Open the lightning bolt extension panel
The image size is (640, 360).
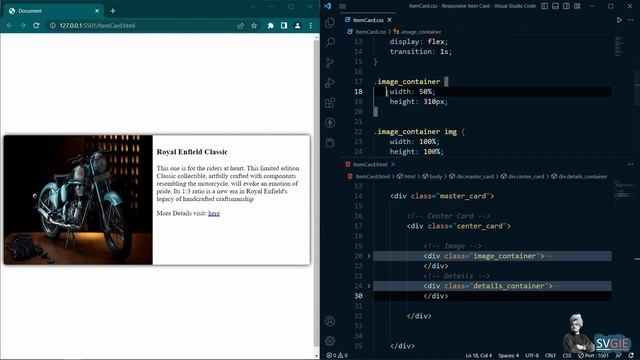tap(330, 122)
